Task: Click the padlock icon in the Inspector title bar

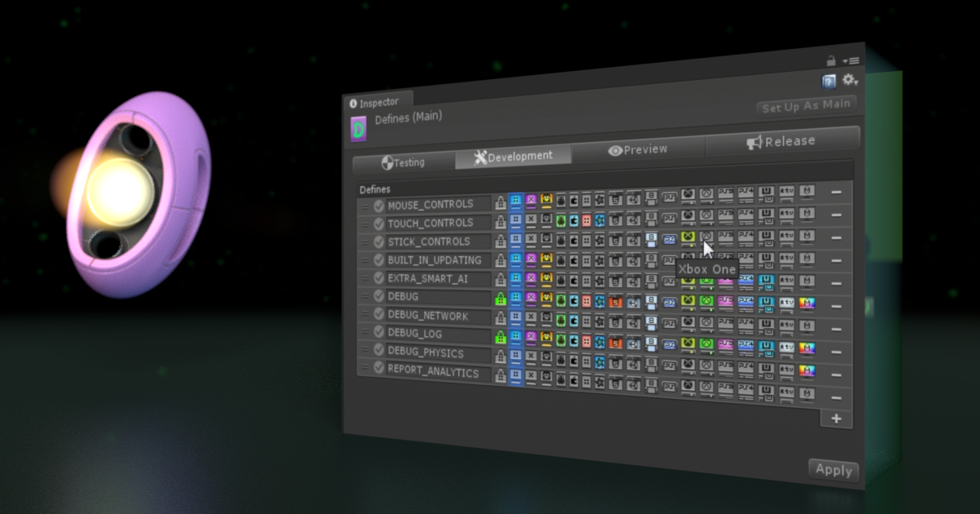Action: pos(830,60)
